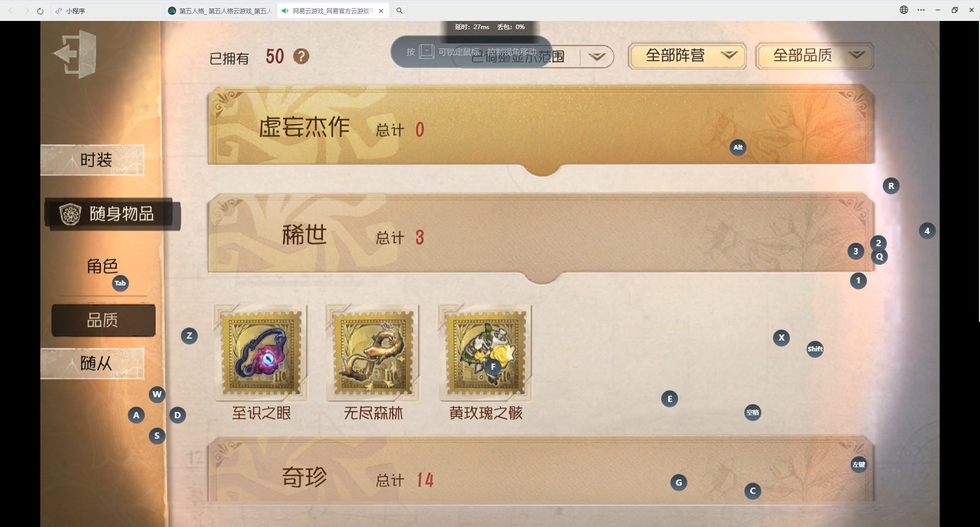980x527 pixels.
Task: Open the question mark help icon
Action: click(301, 56)
